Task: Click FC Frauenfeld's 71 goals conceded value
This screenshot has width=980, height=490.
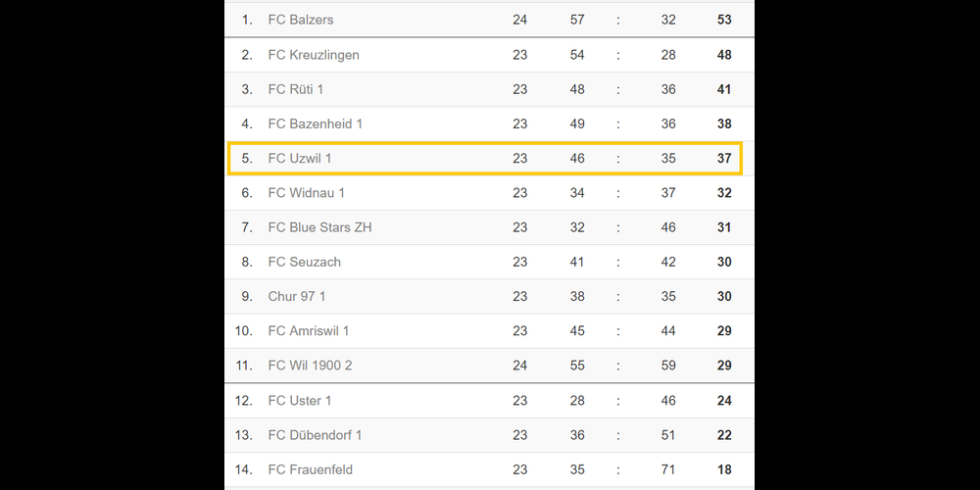Action: pos(668,469)
